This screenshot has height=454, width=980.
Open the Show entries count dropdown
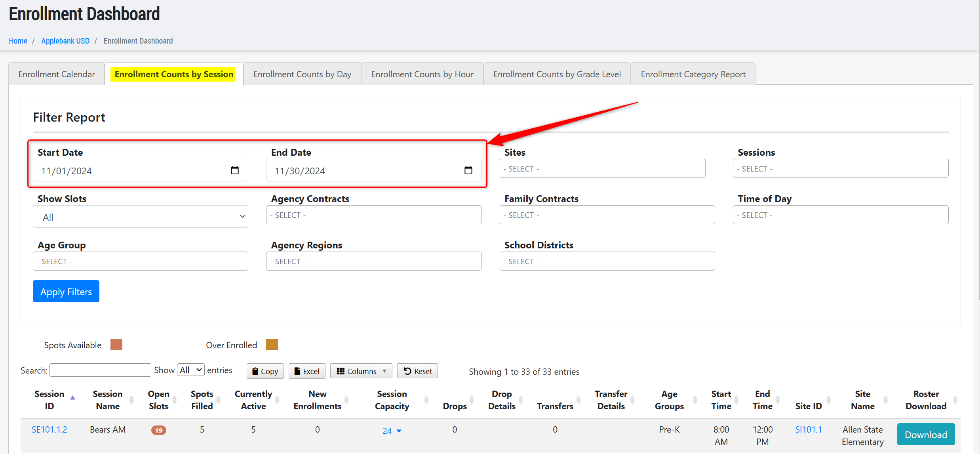coord(191,370)
